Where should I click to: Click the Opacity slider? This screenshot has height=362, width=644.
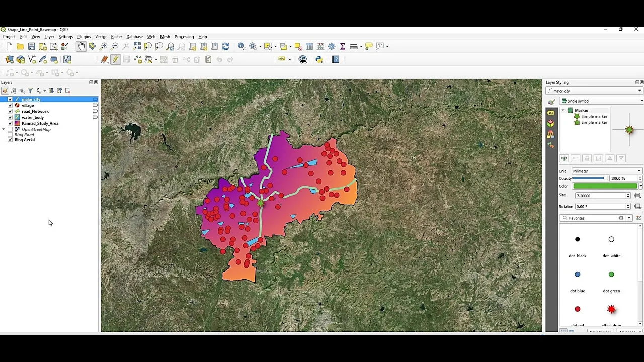(590, 178)
